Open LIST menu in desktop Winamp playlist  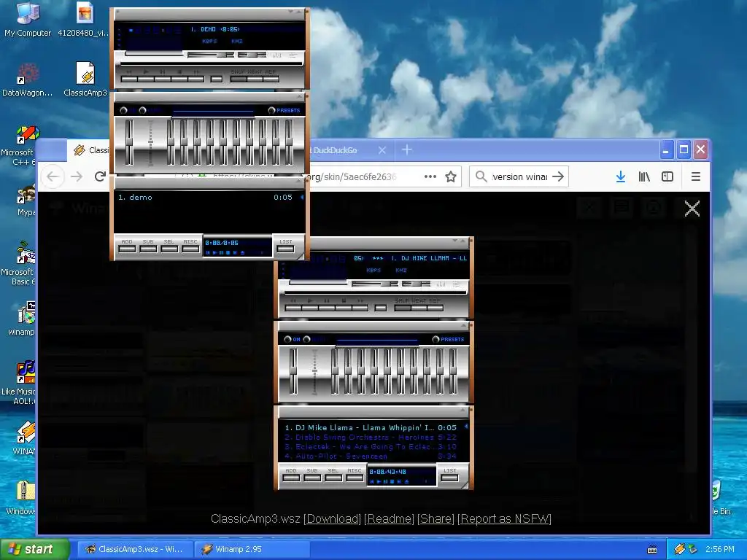pyautogui.click(x=285, y=249)
